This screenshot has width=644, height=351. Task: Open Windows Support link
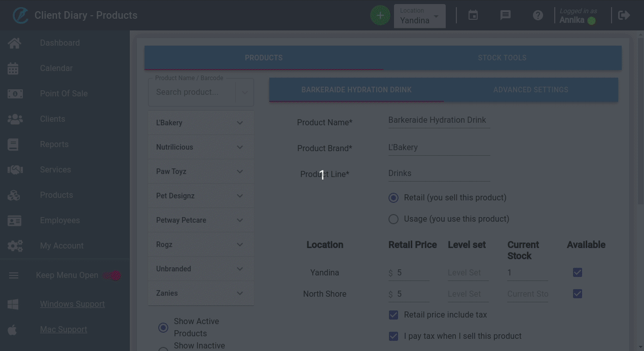tap(73, 304)
